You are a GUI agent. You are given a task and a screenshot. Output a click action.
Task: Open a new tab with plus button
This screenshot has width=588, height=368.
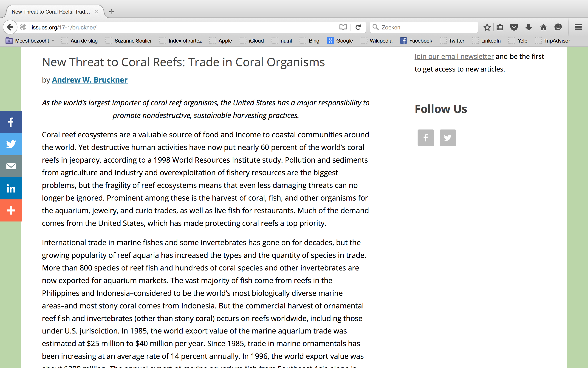pyautogui.click(x=112, y=11)
